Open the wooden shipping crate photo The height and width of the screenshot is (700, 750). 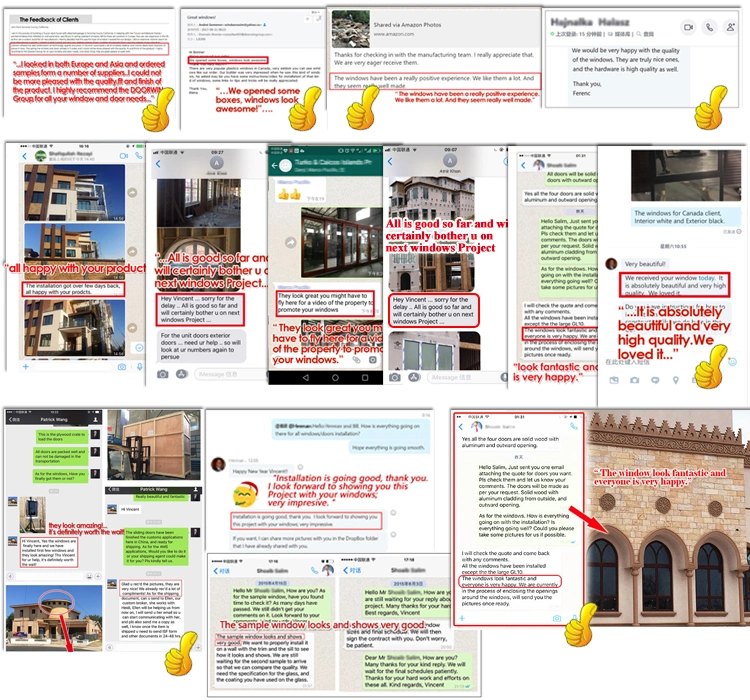pyautogui.click(x=154, y=445)
